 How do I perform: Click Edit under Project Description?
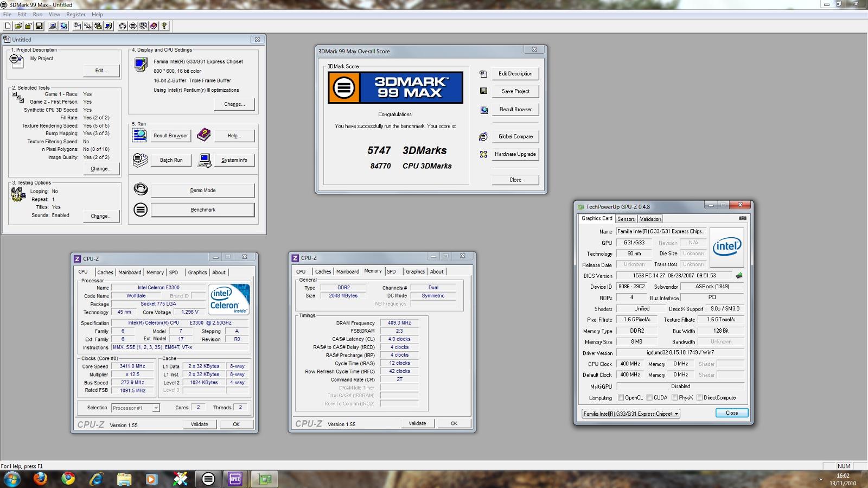click(101, 71)
